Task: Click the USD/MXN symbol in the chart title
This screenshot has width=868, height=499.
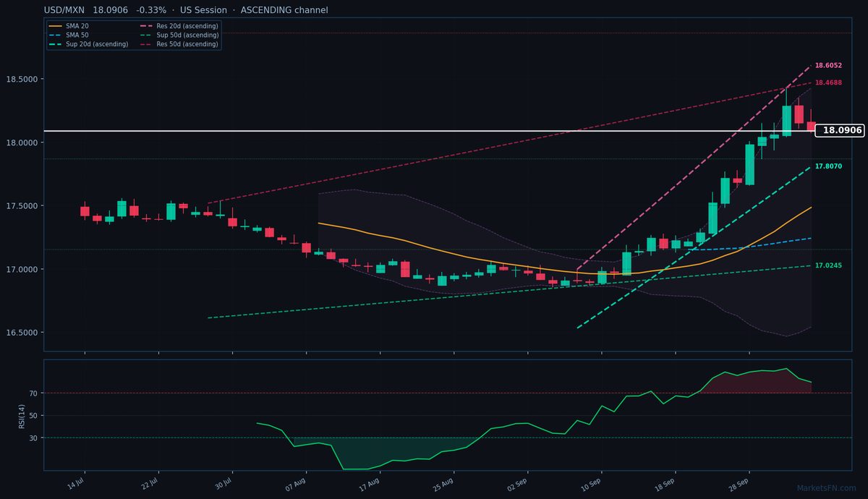Action: [65, 10]
